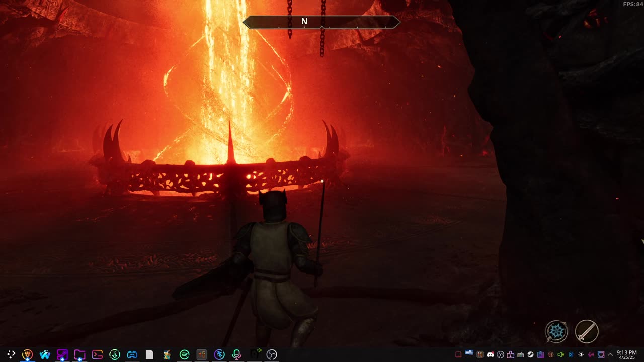Open the green download manager icon
The image size is (644, 362).
tap(115, 354)
